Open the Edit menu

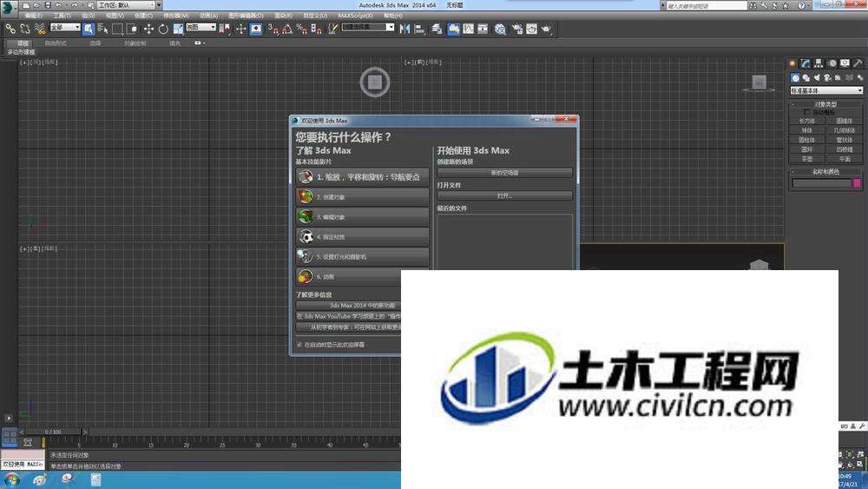(x=33, y=16)
